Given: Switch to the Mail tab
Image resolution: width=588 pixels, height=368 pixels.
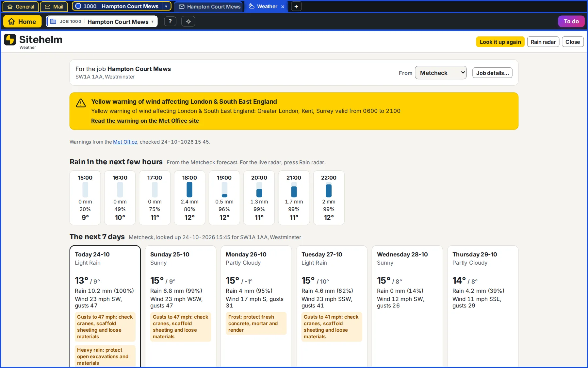Looking at the screenshot, I should [54, 7].
